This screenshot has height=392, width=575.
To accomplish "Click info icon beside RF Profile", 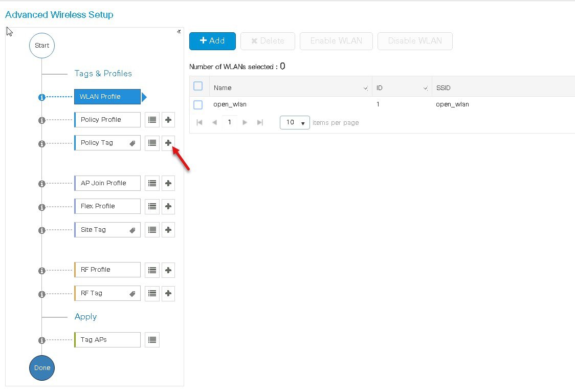I will (x=42, y=271).
